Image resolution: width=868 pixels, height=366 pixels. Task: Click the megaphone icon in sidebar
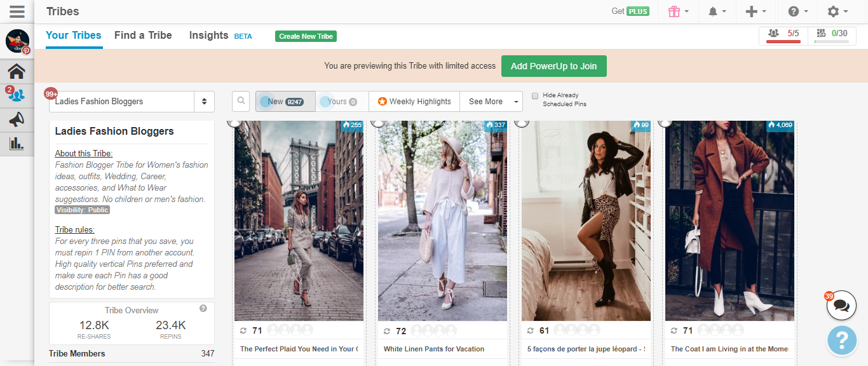point(17,119)
